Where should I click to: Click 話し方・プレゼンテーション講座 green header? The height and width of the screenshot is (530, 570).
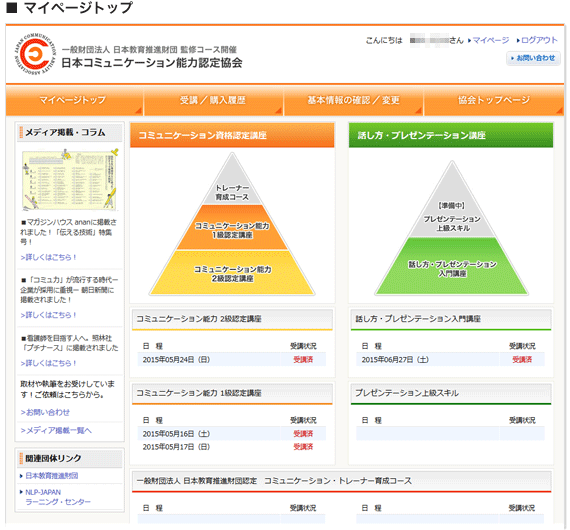pos(451,135)
